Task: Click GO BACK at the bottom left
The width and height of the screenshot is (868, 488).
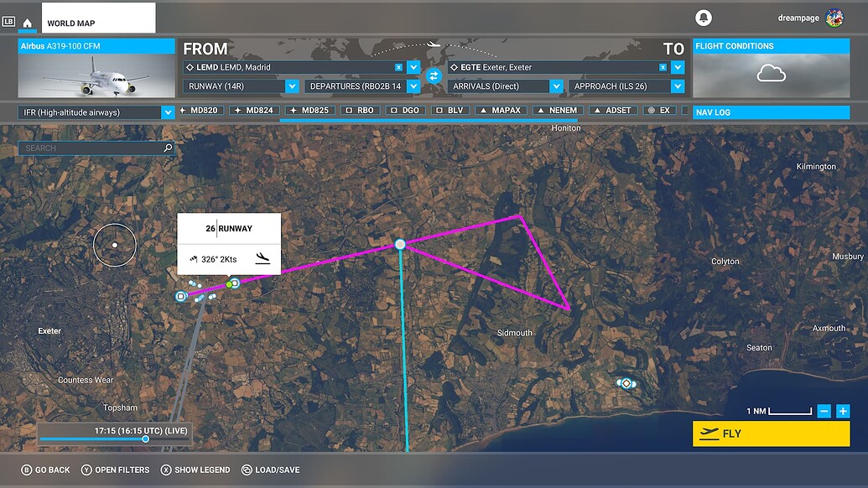Action: [45, 470]
